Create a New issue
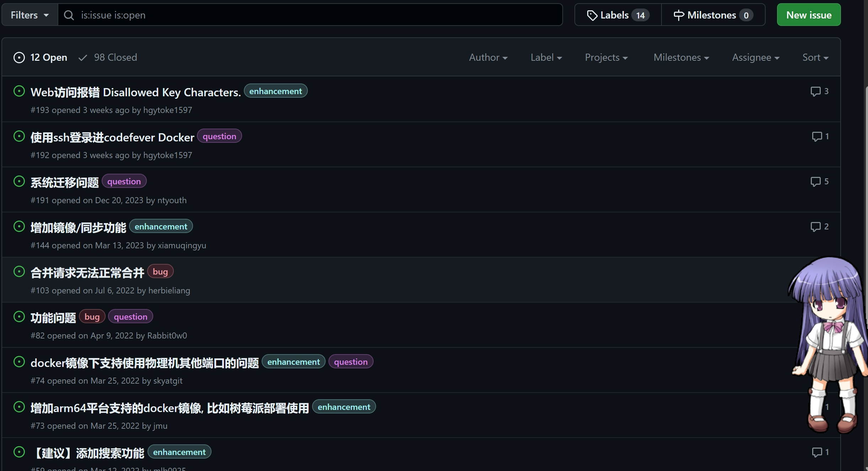Viewport: 868px width, 471px height. (809, 15)
